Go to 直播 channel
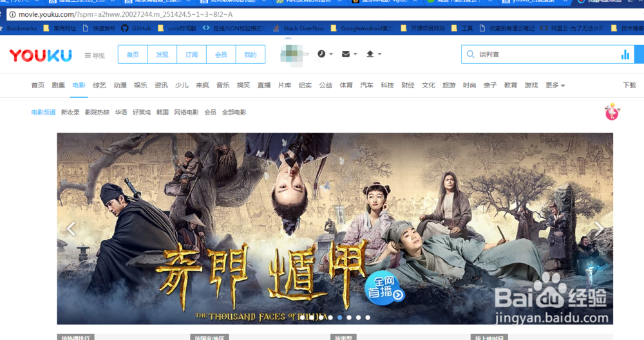This screenshot has height=340, width=644. (264, 86)
